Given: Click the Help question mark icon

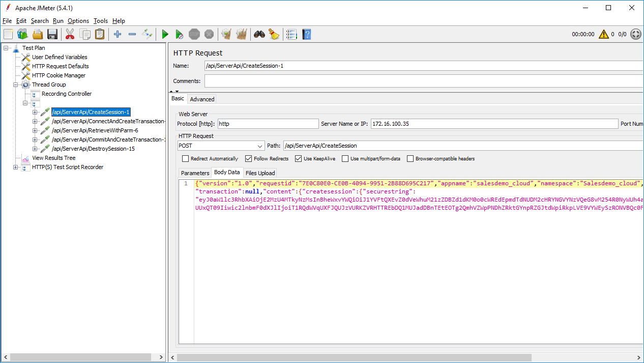Looking at the screenshot, I should point(306,34).
